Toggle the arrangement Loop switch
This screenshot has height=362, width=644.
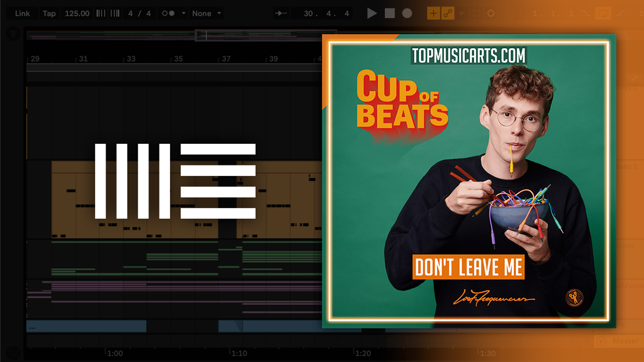coord(604,13)
